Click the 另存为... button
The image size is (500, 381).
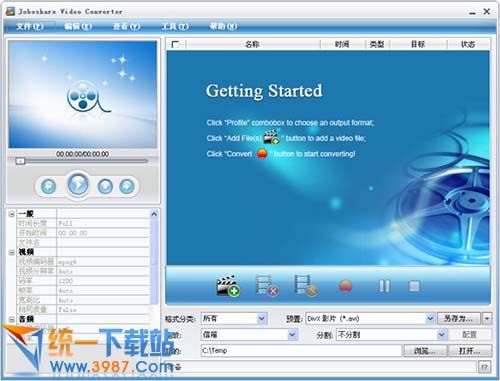[x=459, y=319]
